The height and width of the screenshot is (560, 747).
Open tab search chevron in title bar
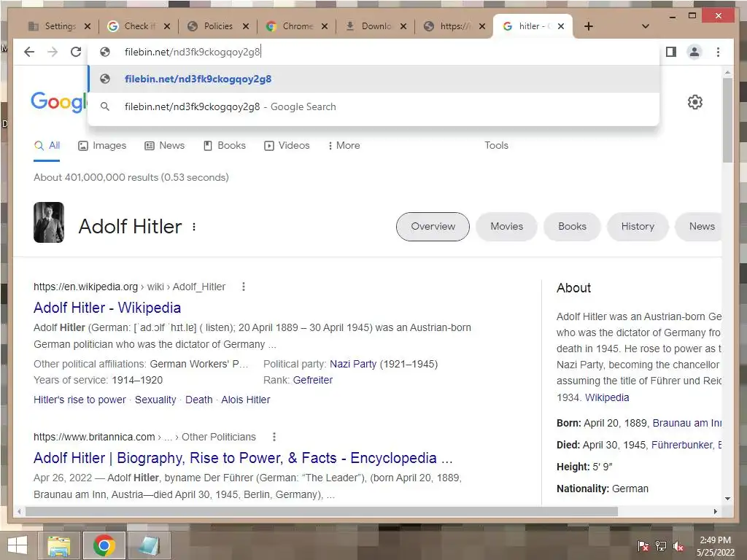point(646,26)
